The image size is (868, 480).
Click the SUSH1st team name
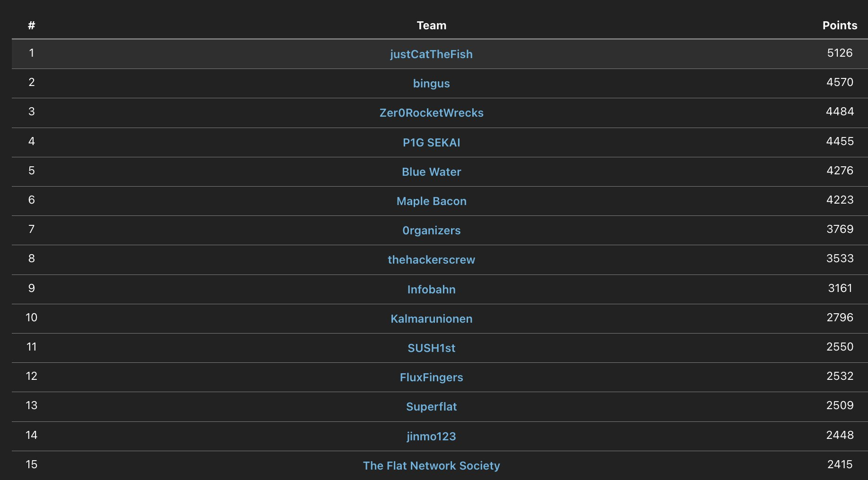(x=431, y=348)
